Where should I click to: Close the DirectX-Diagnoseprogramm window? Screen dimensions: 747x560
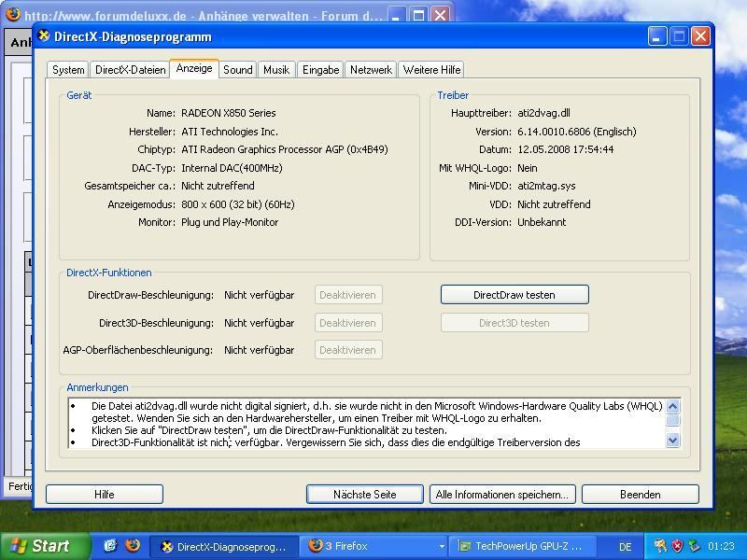tap(701, 36)
